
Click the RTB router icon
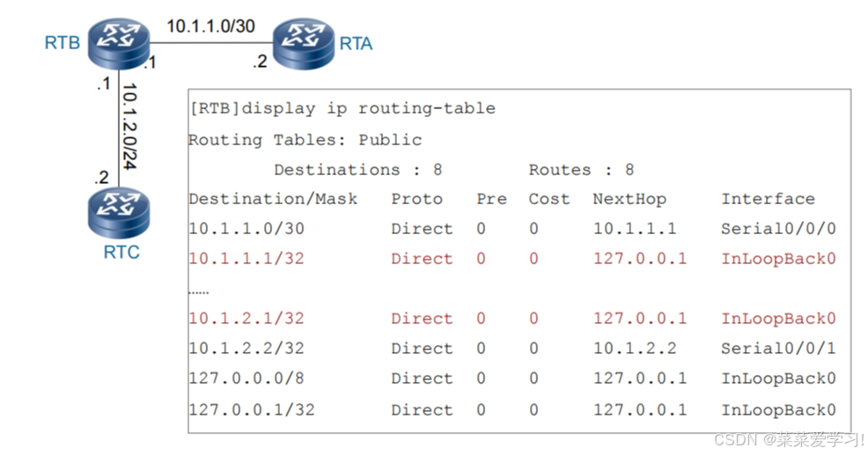[117, 42]
